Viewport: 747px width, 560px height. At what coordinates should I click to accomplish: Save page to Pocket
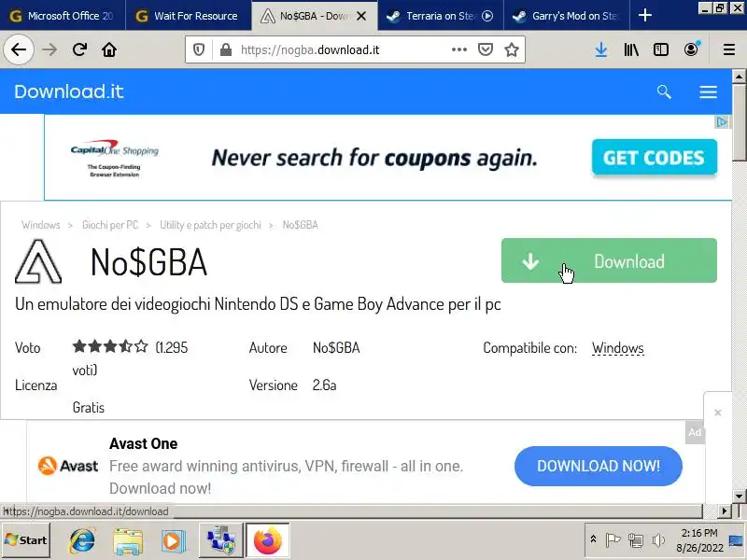tap(486, 49)
